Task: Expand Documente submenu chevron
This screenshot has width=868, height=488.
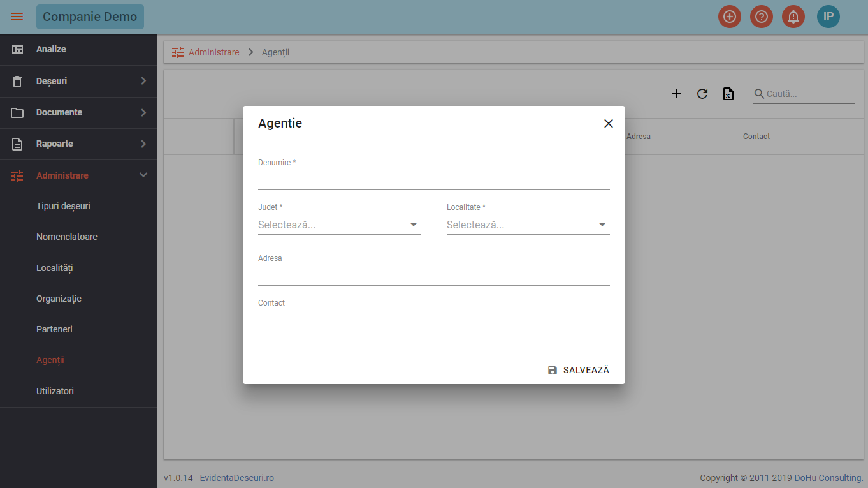Action: point(143,112)
